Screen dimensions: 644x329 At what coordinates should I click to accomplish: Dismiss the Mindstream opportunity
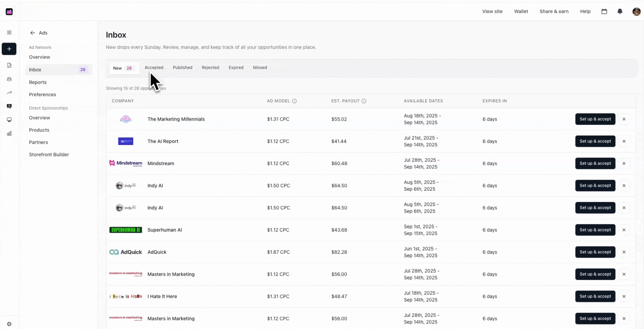tap(624, 164)
